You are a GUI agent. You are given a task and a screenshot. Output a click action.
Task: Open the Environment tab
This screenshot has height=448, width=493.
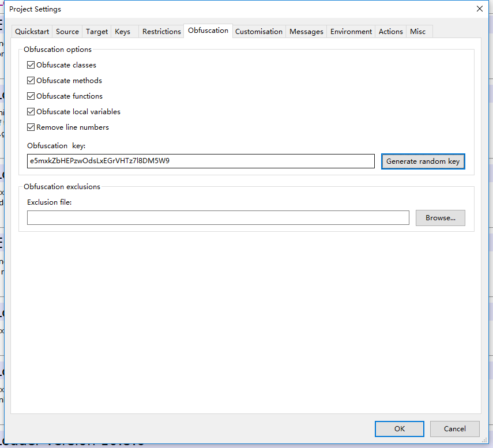click(351, 31)
